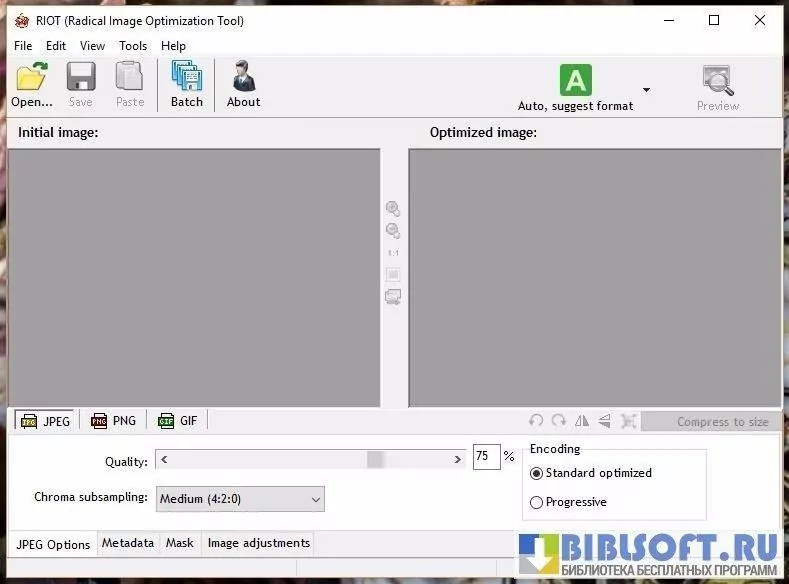Open the format suggestion dropdown arrow
This screenshot has width=789, height=584.
point(646,90)
